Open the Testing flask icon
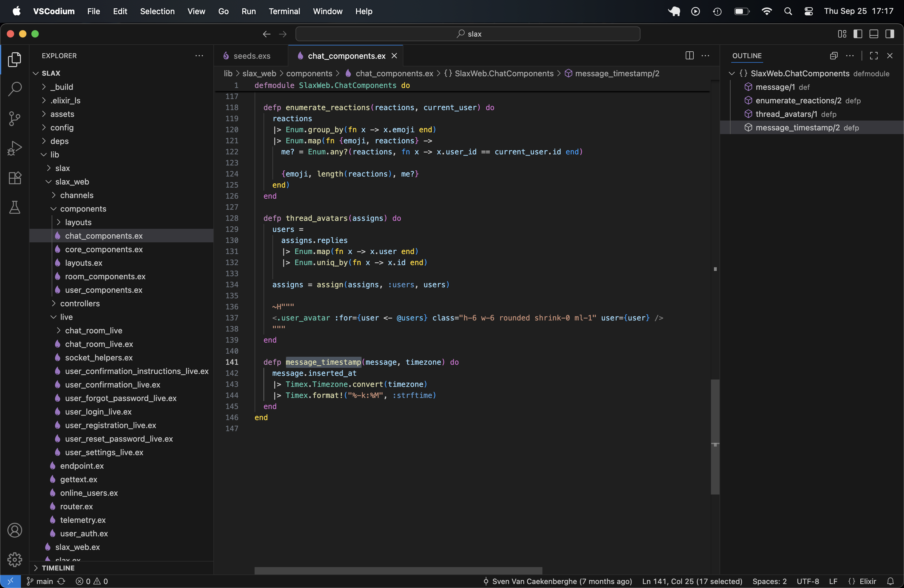 coord(14,207)
